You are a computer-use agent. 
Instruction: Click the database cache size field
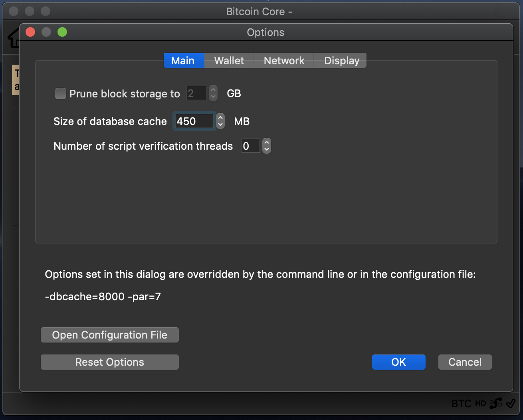click(x=194, y=121)
